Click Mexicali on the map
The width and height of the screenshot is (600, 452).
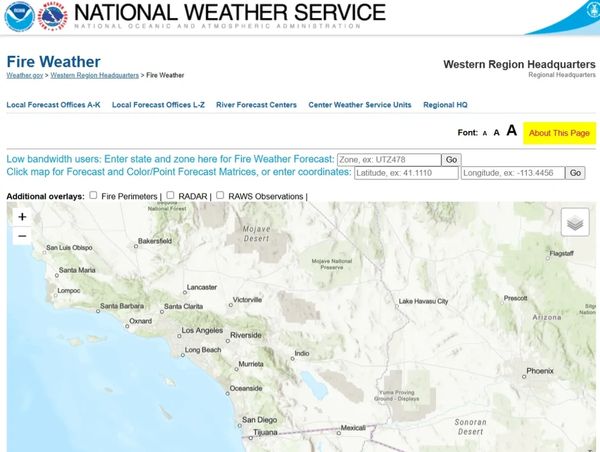tap(353, 428)
